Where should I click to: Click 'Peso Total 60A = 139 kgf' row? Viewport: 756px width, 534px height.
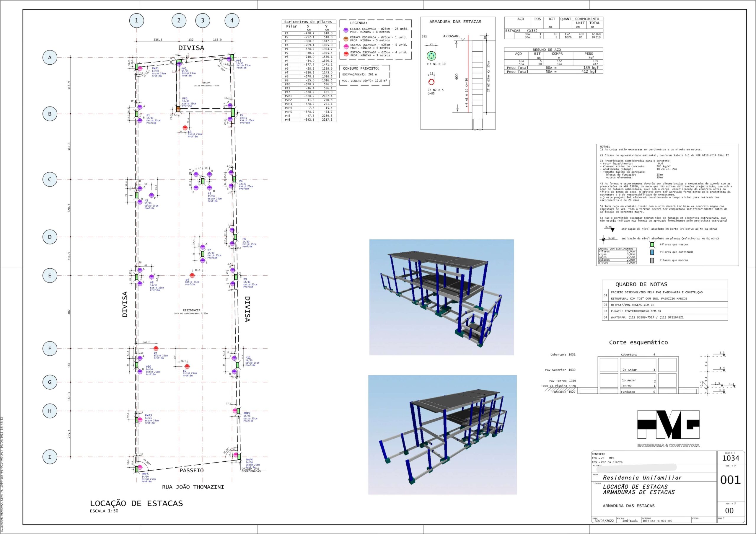pos(553,68)
